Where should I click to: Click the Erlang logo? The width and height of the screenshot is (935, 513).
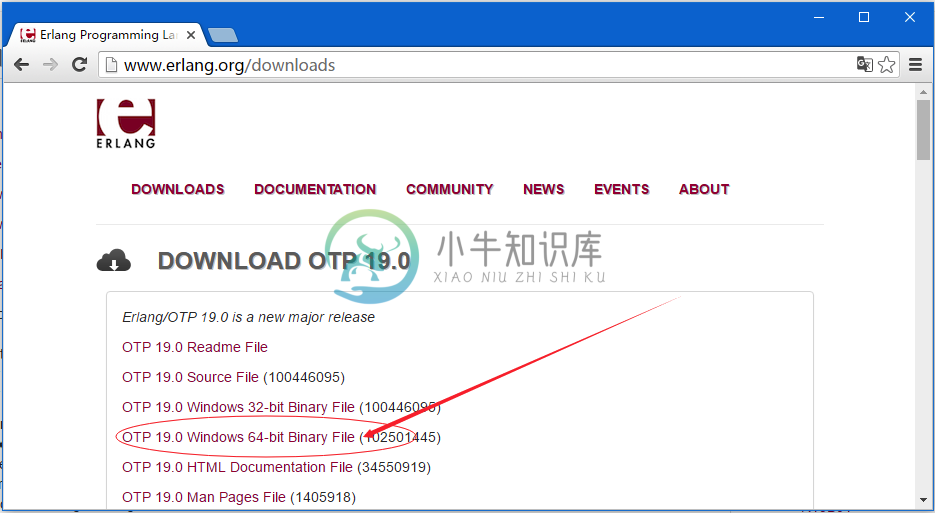126,123
